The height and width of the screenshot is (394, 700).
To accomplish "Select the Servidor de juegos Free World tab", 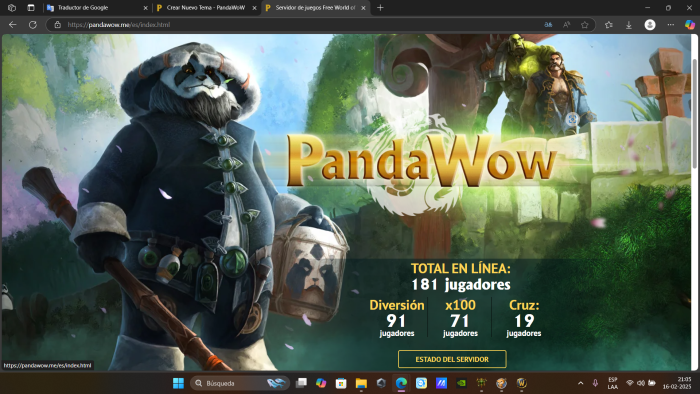I will click(315, 8).
